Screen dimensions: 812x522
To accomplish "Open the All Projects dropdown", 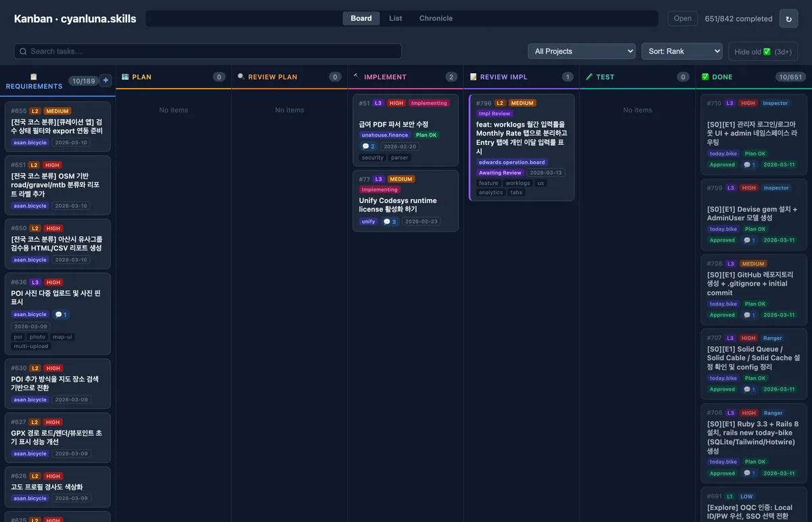I will pos(581,51).
